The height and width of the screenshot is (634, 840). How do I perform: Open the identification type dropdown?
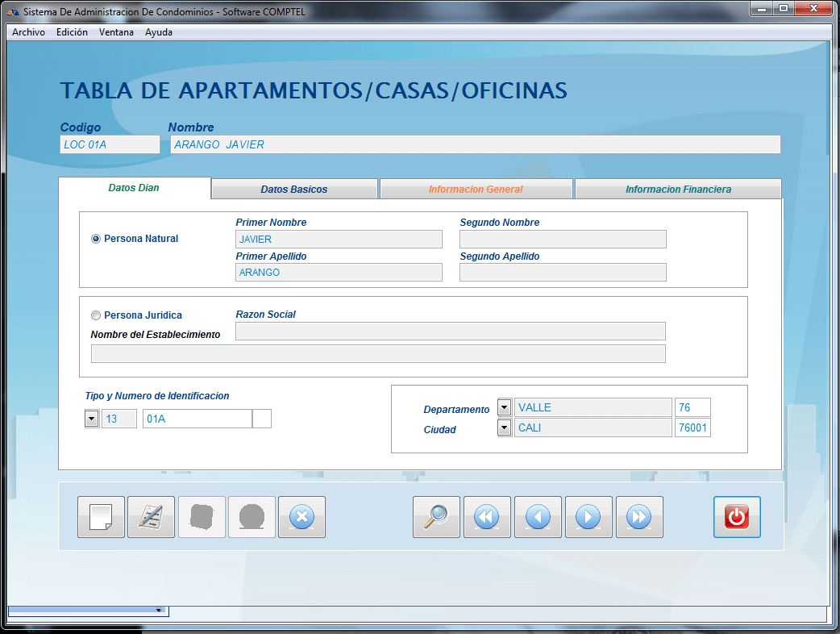92,419
